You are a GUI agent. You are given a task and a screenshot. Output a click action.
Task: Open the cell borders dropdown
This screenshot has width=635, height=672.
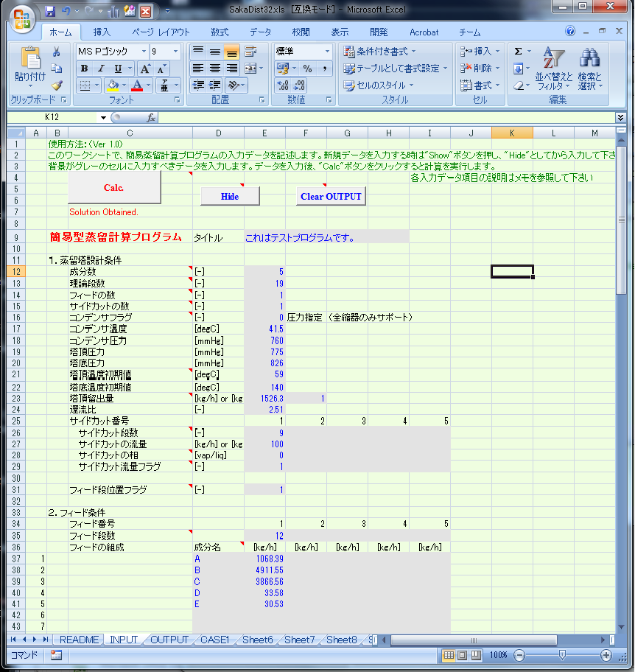97,85
